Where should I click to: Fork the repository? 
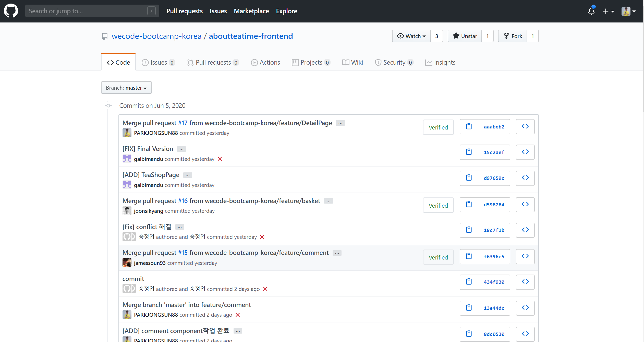point(513,36)
